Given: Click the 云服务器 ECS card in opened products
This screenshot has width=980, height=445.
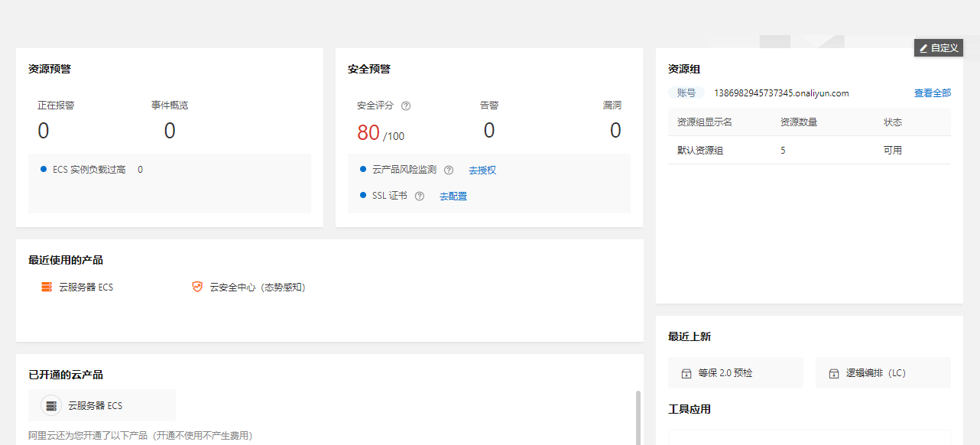Looking at the screenshot, I should [x=102, y=405].
